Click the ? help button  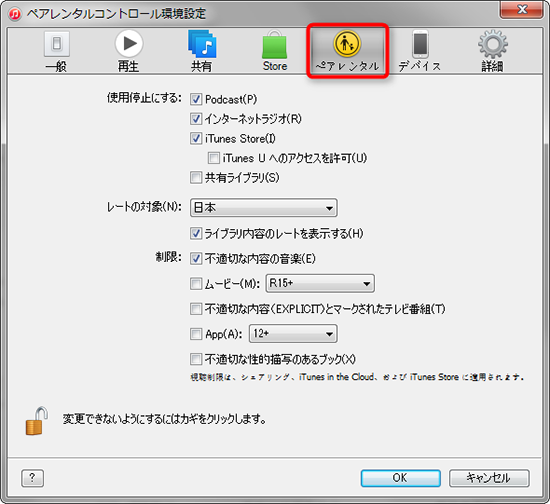(x=32, y=478)
